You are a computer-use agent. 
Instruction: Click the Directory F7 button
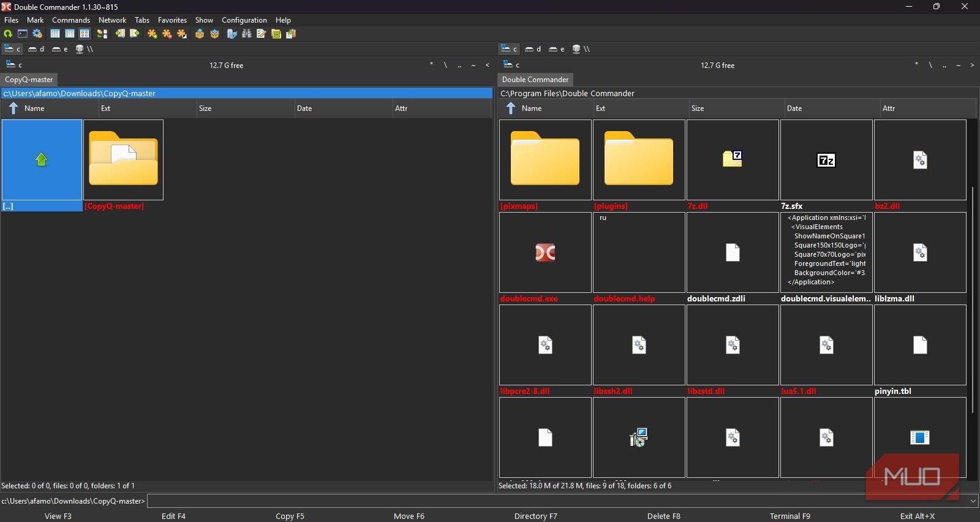pyautogui.click(x=536, y=516)
